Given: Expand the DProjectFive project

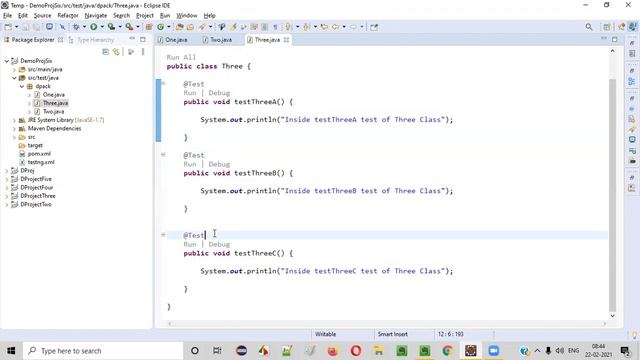Looking at the screenshot, I should 7,179.
